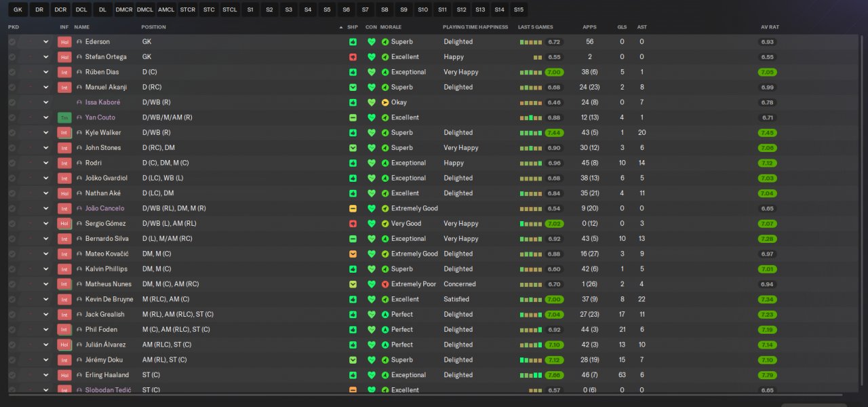
Task: Click Rodri's Exceptional morale icon
Action: click(385, 163)
